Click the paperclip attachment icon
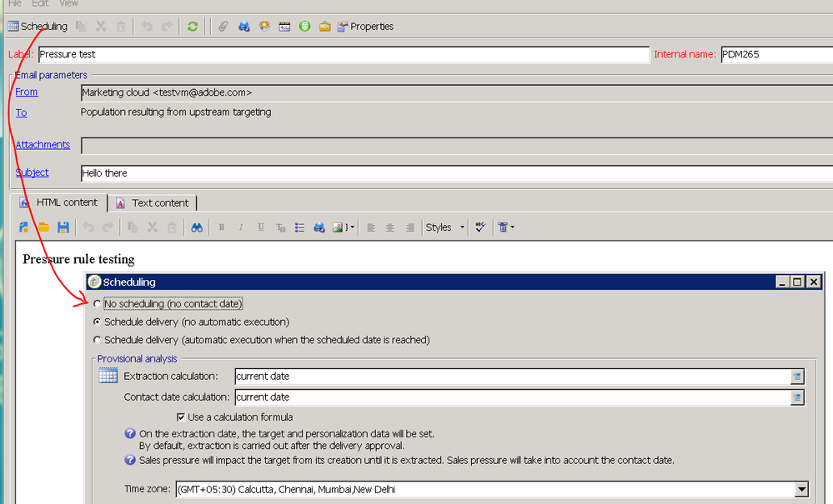This screenshot has width=833, height=504. [223, 27]
